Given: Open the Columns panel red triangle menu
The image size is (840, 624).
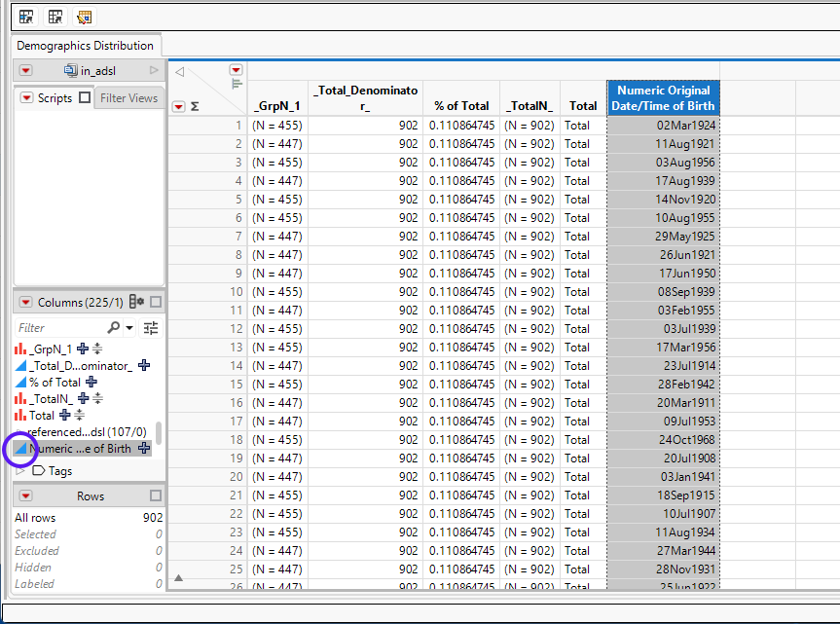Looking at the screenshot, I should (25, 303).
